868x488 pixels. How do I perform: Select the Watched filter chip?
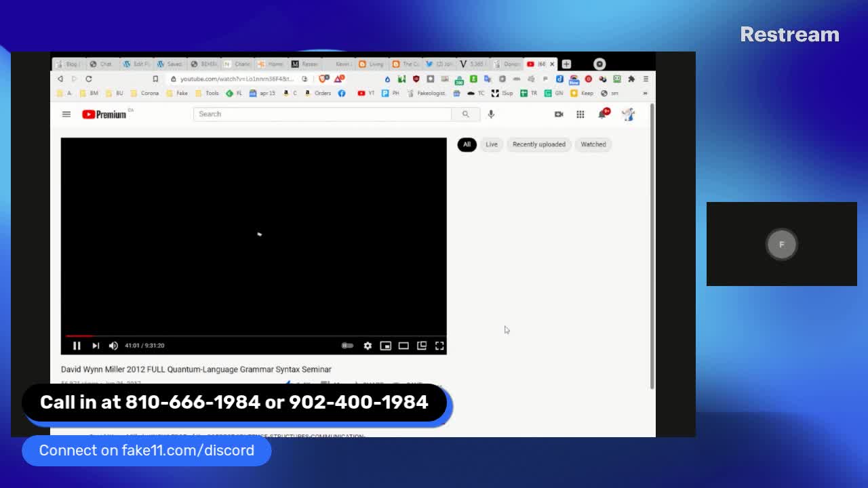pos(593,144)
